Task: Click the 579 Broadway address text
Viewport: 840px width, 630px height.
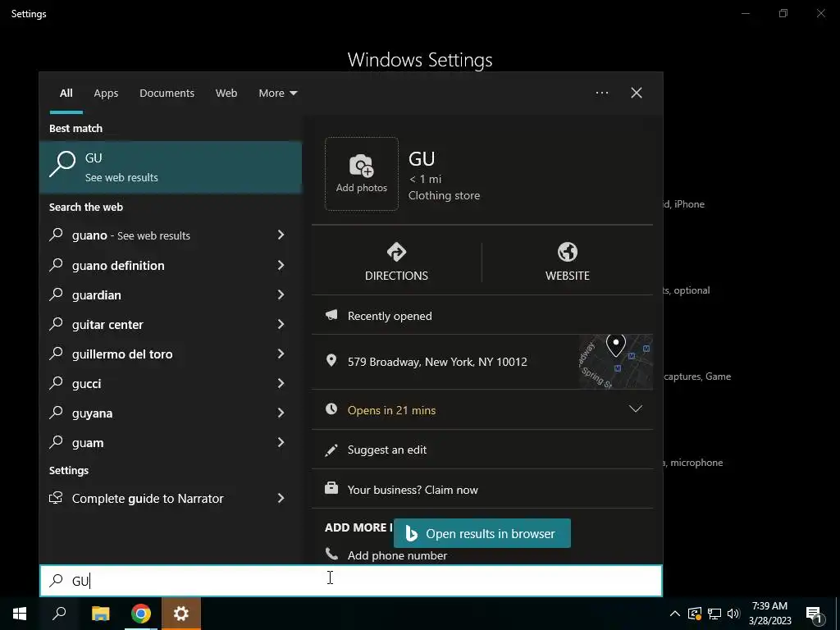Action: [x=437, y=362]
